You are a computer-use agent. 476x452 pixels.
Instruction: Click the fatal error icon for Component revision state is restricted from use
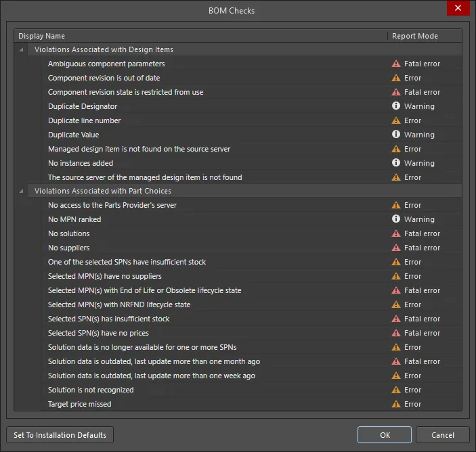tap(396, 92)
